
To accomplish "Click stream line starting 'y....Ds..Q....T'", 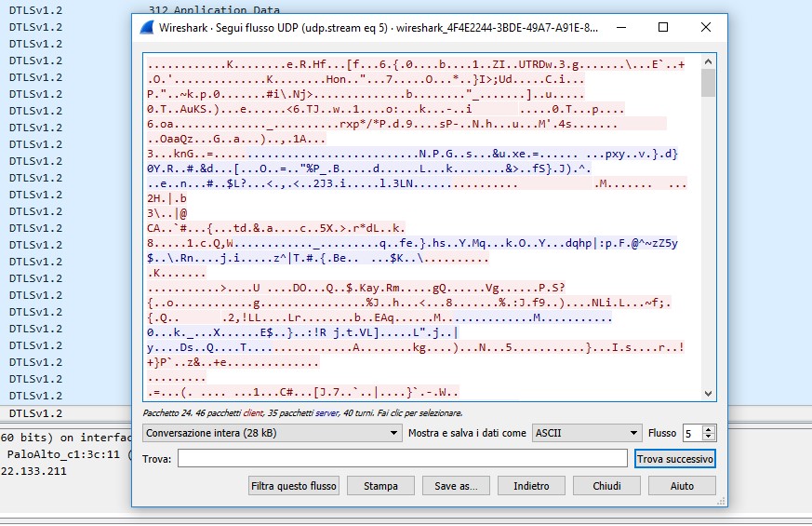I will (416, 347).
